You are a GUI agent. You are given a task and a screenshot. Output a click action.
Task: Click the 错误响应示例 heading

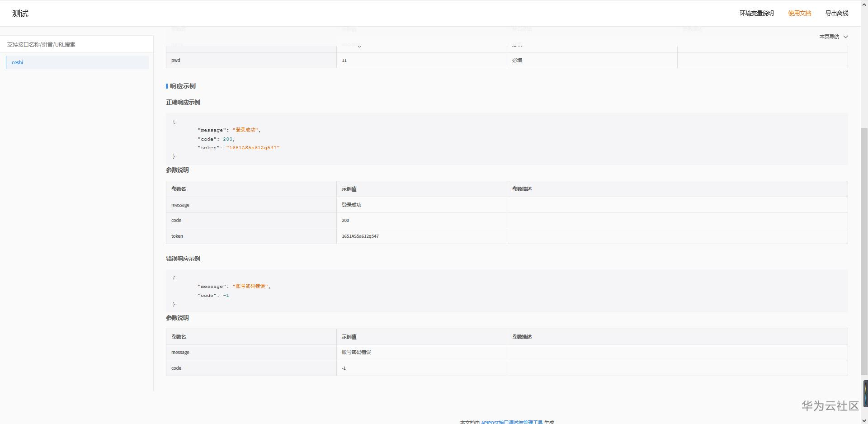(x=183, y=259)
